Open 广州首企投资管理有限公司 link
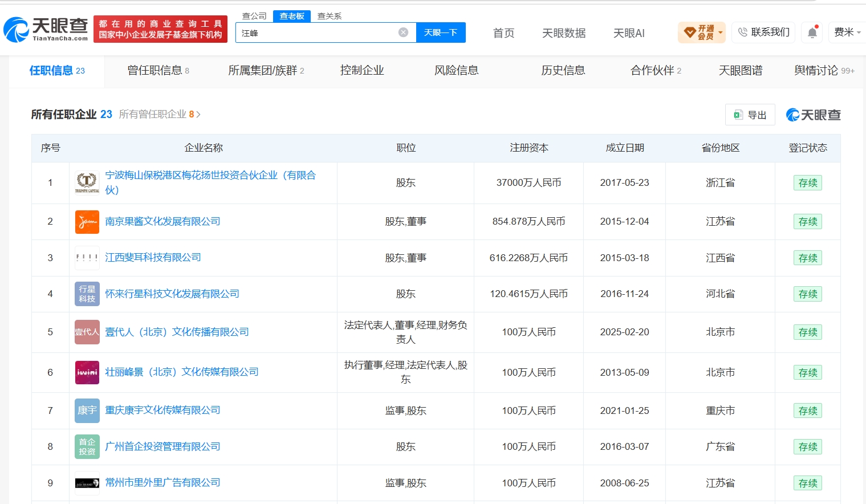Image resolution: width=866 pixels, height=504 pixels. [162, 446]
